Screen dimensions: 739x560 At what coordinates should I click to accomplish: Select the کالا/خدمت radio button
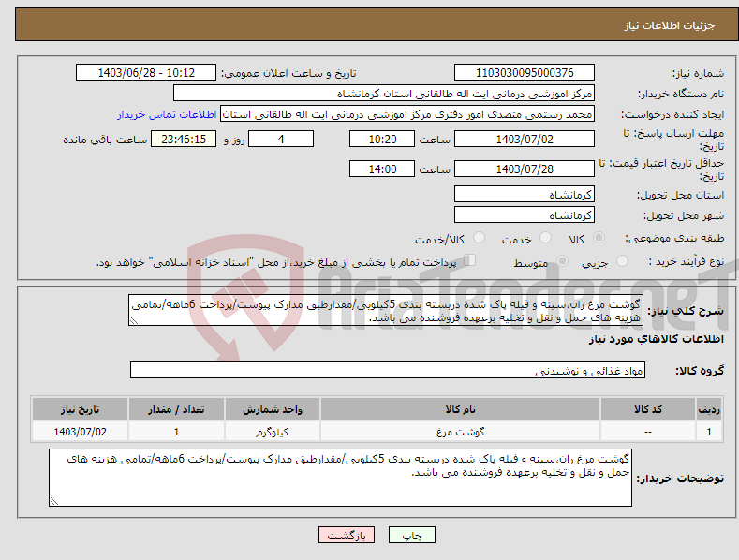coord(479,238)
